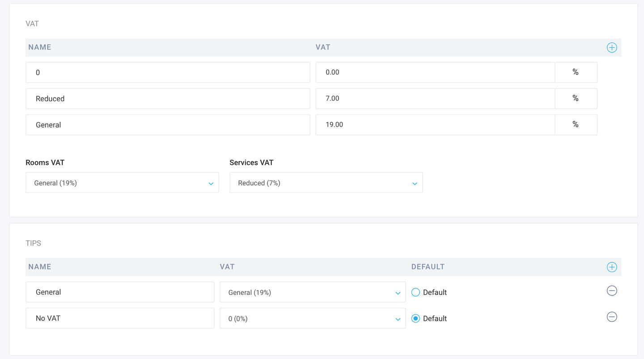Viewport: 644px width, 359px height.
Task: Remove the General tip row
Action: tap(612, 291)
